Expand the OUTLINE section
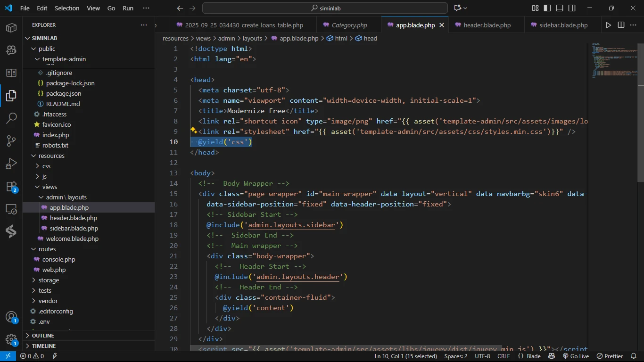 [x=43, y=336]
